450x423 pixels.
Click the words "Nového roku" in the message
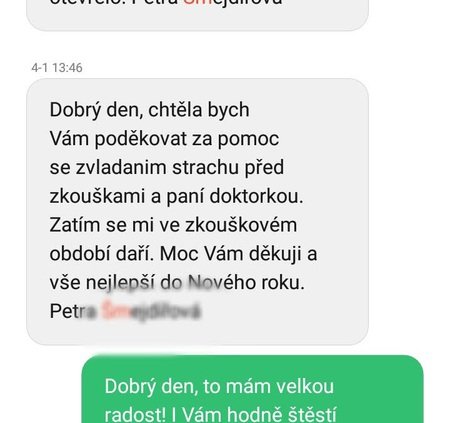pyautogui.click(x=246, y=283)
